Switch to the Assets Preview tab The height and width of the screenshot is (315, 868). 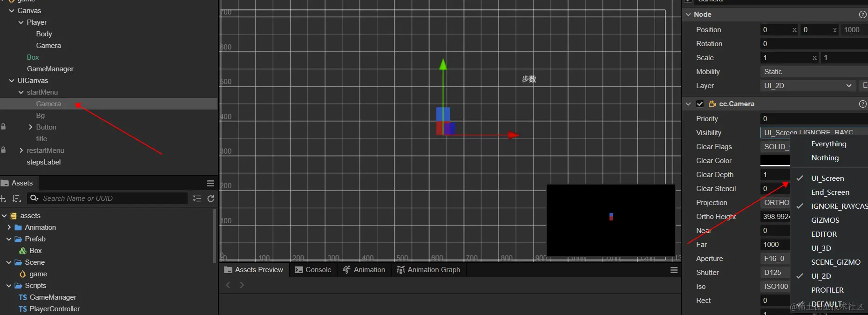click(254, 270)
